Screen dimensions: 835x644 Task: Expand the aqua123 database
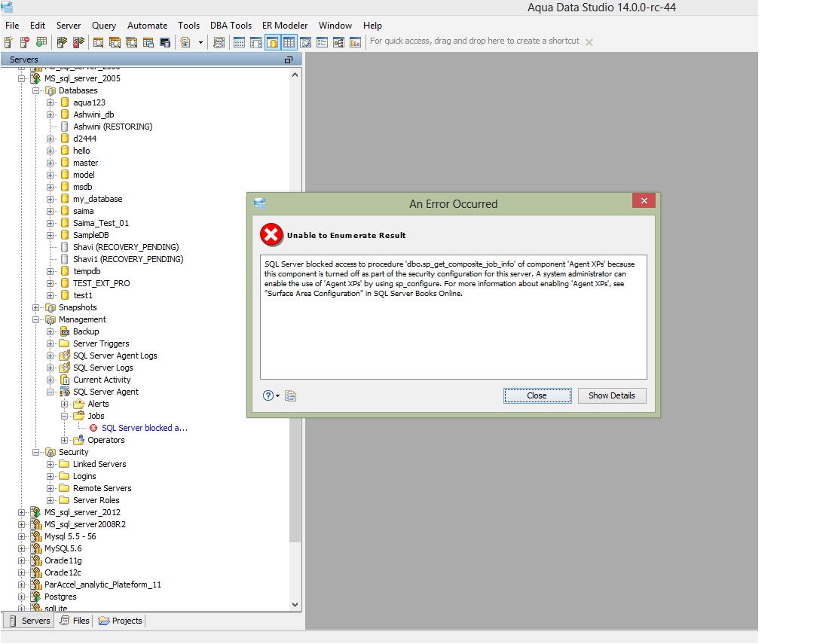[x=50, y=102]
